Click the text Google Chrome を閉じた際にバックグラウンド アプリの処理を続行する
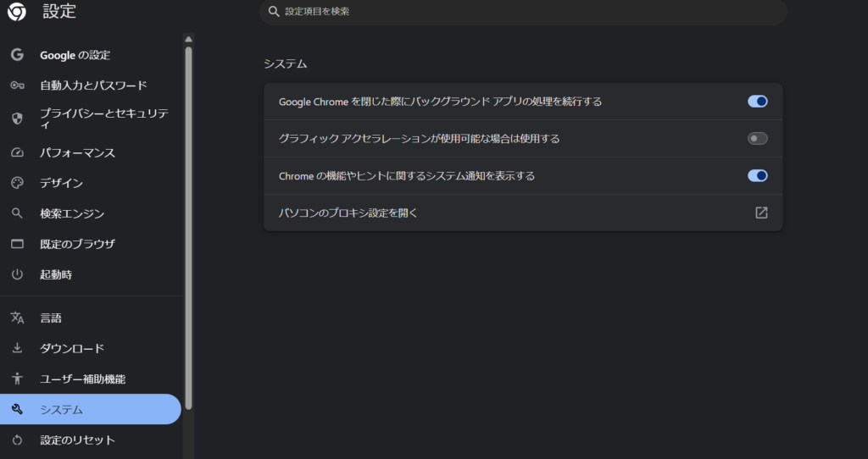The image size is (868, 459). (440, 102)
